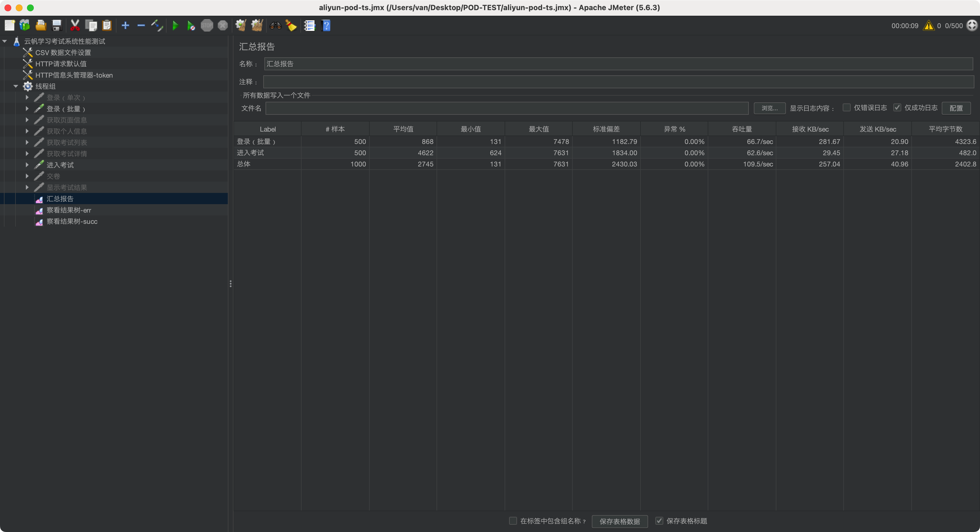
Task: Expand the 获取个人信息 node
Action: (27, 131)
